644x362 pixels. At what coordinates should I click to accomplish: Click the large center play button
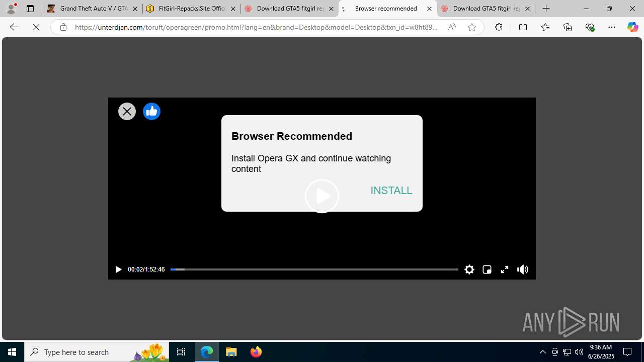(322, 196)
